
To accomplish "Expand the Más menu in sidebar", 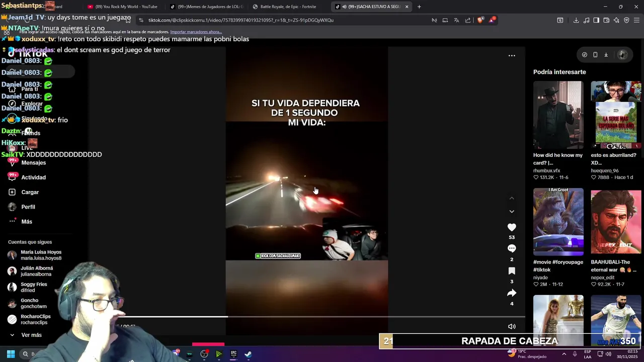I will point(27,222).
